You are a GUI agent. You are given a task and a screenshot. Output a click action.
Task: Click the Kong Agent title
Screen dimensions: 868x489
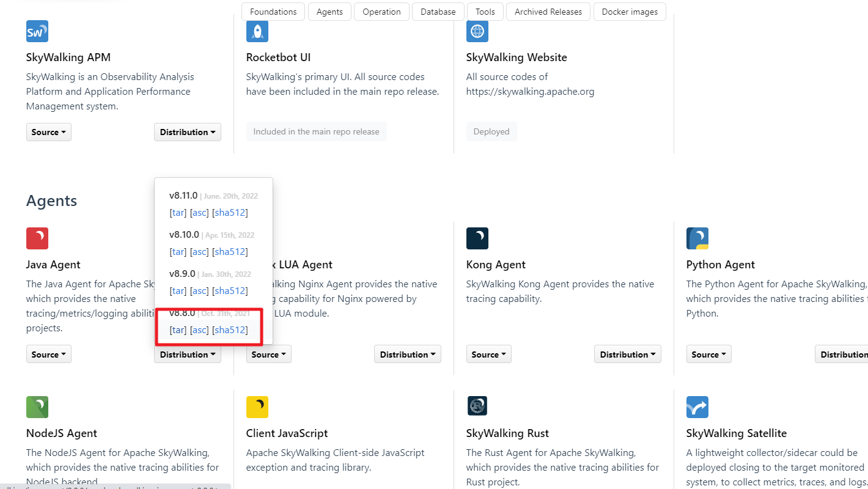tap(496, 265)
